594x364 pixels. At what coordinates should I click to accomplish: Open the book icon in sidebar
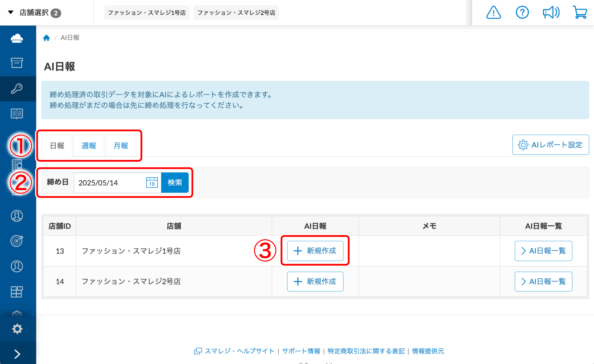[x=17, y=114]
